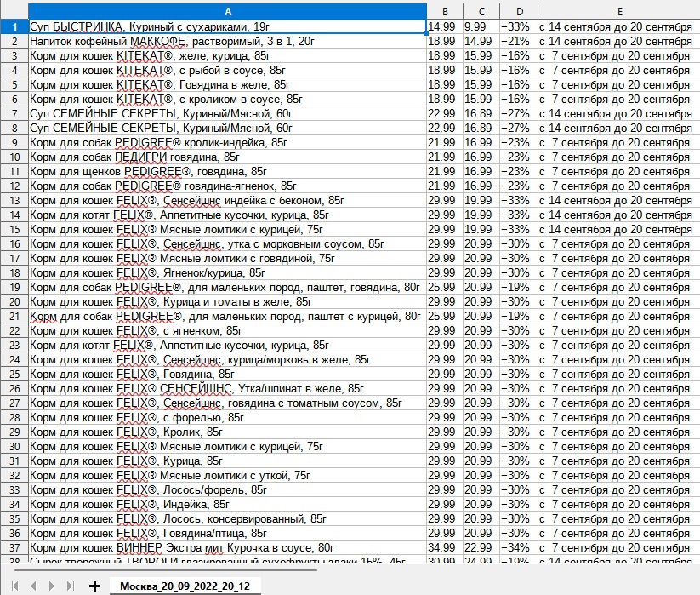Screen dimensions: 700x595
Task: Select cell PEDIGREE кролик-индейка, 85г
Action: pyautogui.click(x=227, y=142)
